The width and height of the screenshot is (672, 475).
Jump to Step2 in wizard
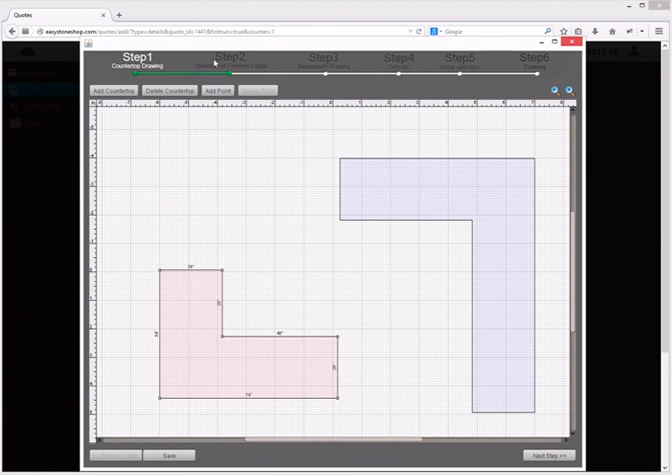coord(230,60)
